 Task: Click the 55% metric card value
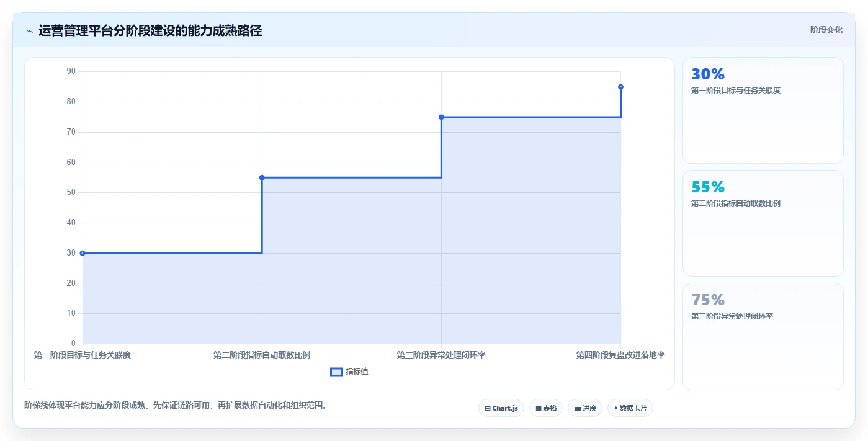coord(708,187)
